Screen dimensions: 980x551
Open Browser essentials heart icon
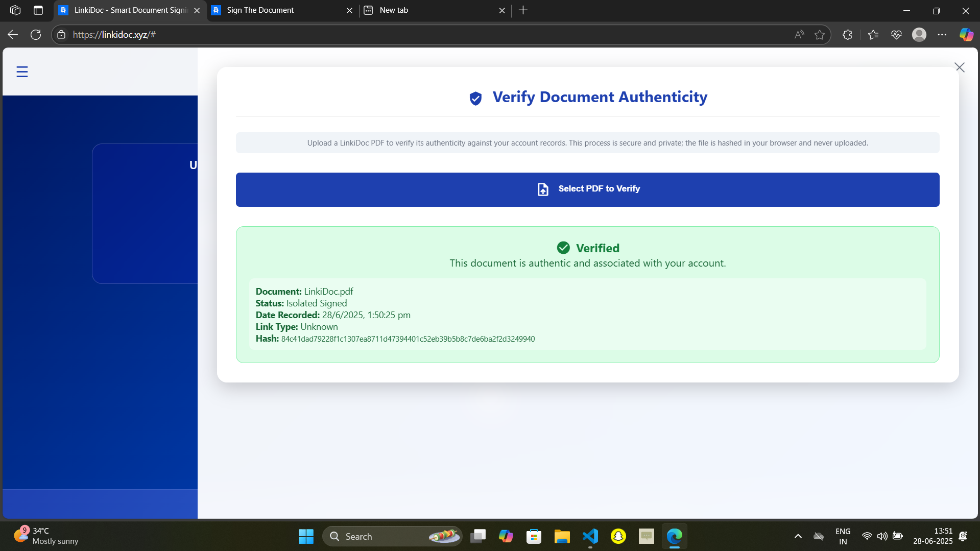pos(896,35)
